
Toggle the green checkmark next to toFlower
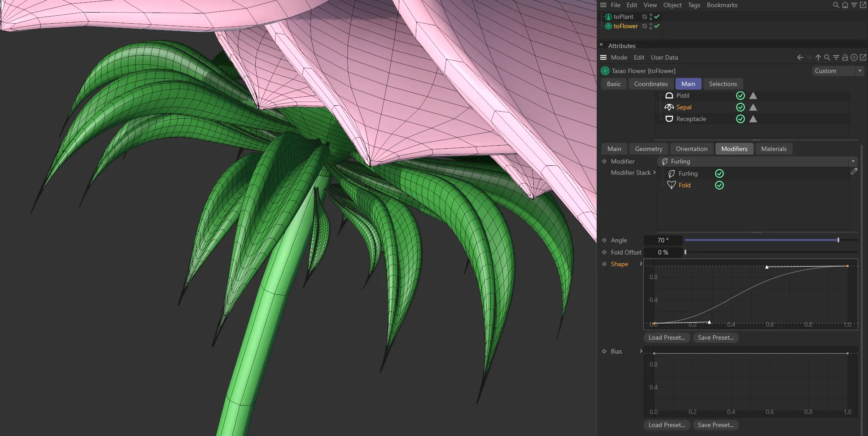coord(657,26)
